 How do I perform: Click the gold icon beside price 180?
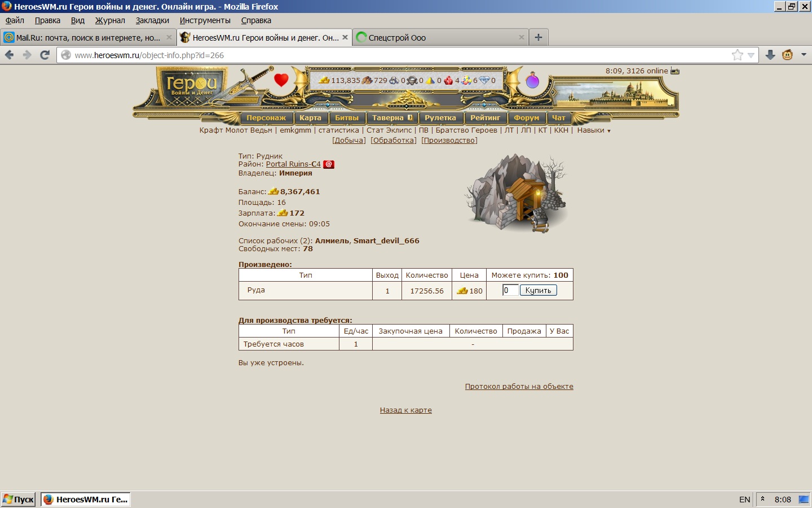[x=462, y=291]
